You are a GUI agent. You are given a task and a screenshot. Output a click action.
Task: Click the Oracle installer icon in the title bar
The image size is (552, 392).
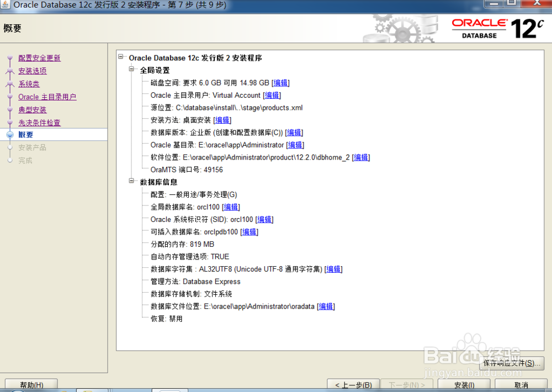coord(6,5)
